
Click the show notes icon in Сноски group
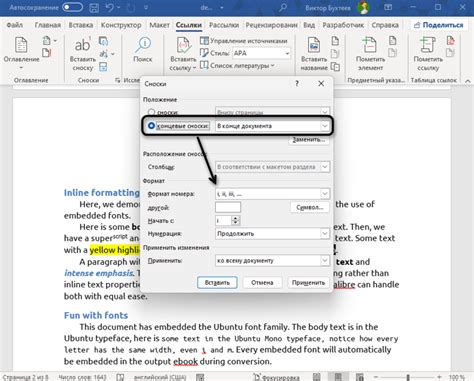click(103, 67)
